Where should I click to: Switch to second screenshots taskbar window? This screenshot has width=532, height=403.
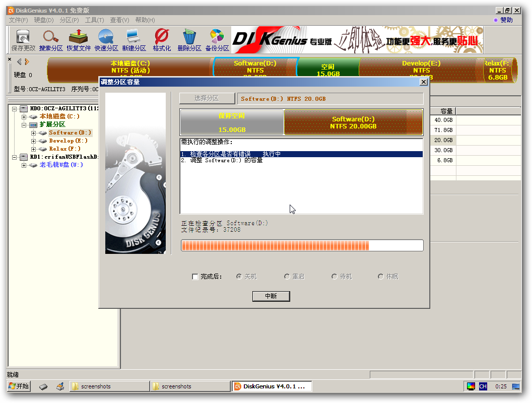(x=190, y=386)
